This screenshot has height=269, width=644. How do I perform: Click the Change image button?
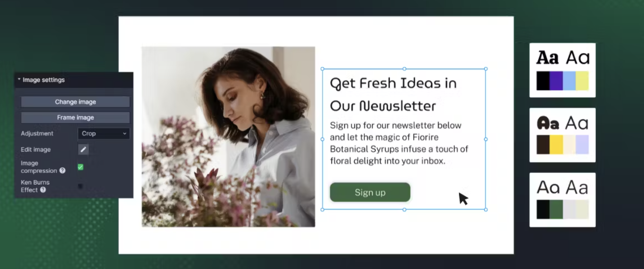[75, 102]
